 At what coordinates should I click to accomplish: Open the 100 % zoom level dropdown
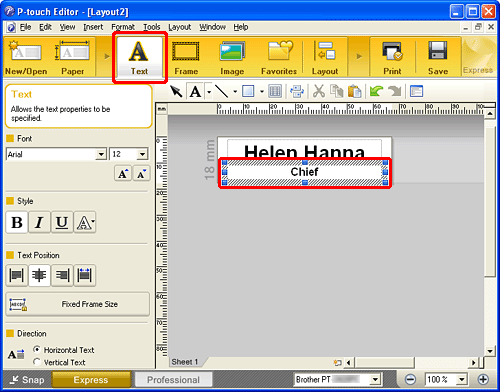point(462,379)
